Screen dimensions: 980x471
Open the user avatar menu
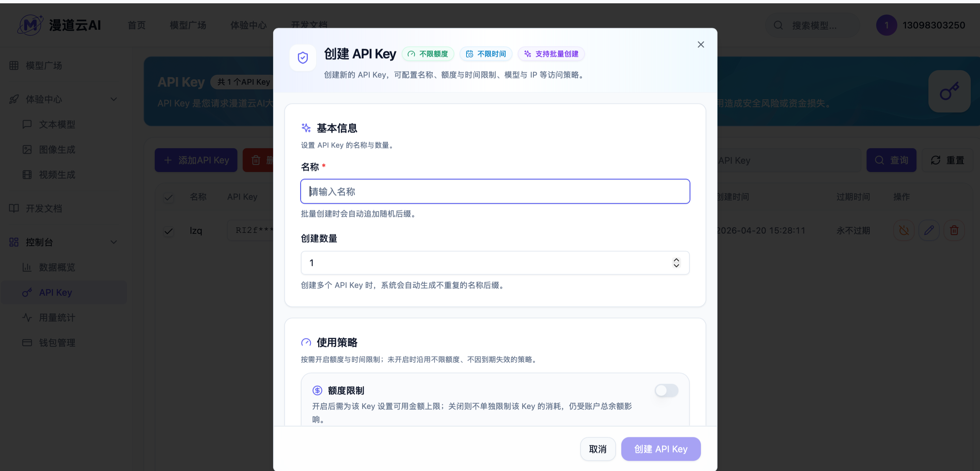886,25
